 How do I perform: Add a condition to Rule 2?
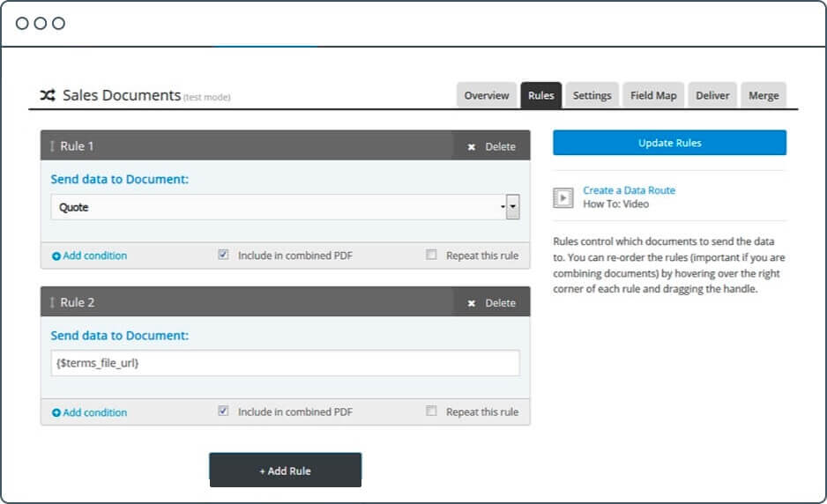90,412
